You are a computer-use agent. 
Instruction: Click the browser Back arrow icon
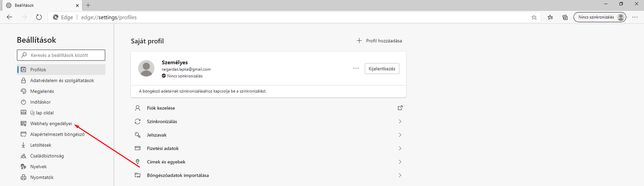point(10,17)
